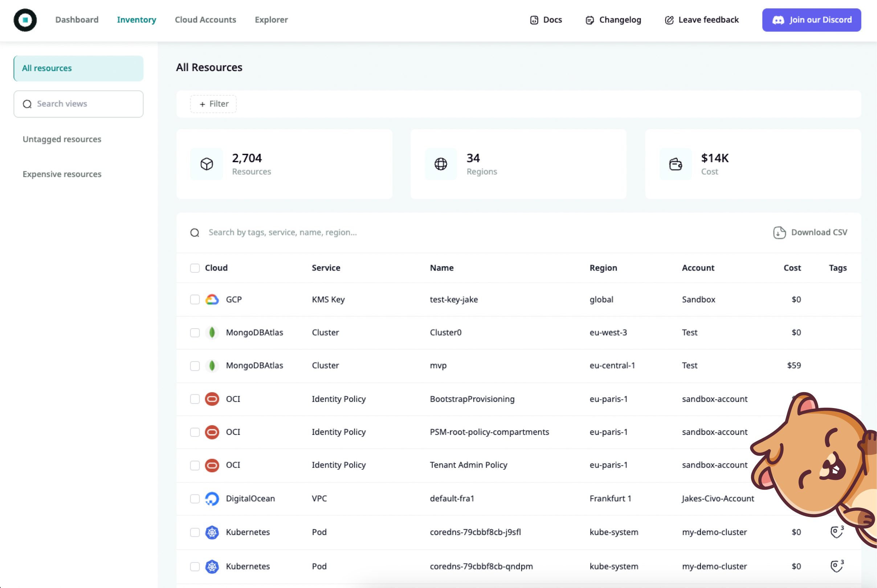Toggle checkbox for GCP KMS Key row

tap(195, 299)
